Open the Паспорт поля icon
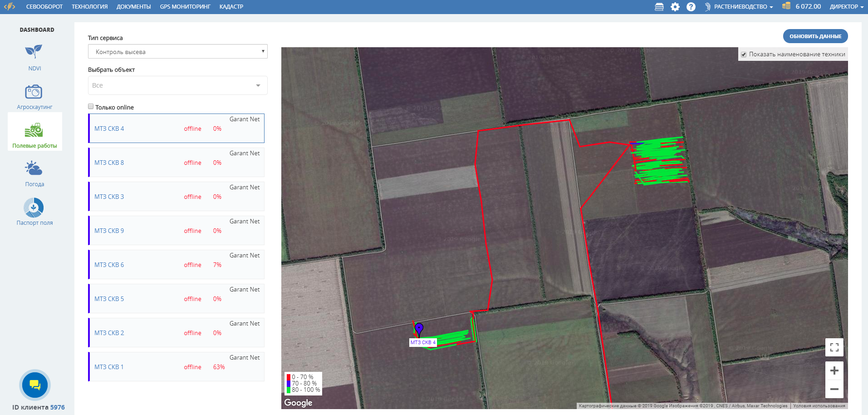The image size is (868, 415). point(34,208)
